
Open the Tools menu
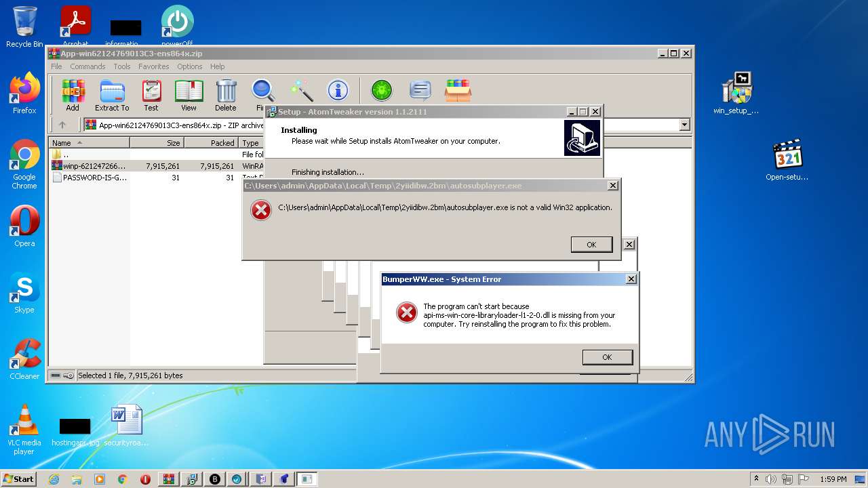click(x=122, y=66)
